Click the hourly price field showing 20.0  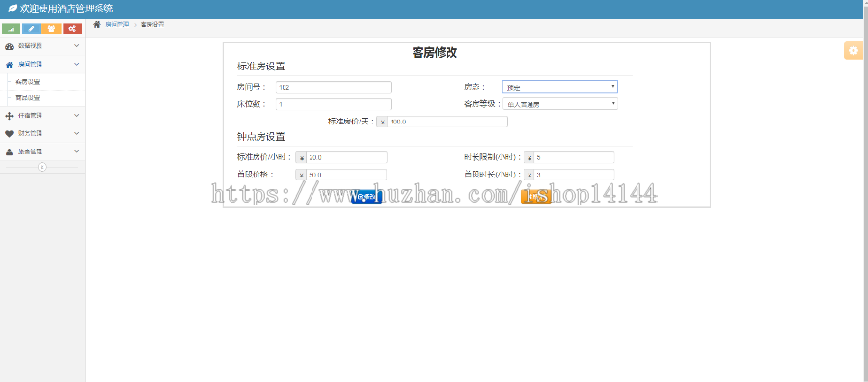tap(346, 158)
